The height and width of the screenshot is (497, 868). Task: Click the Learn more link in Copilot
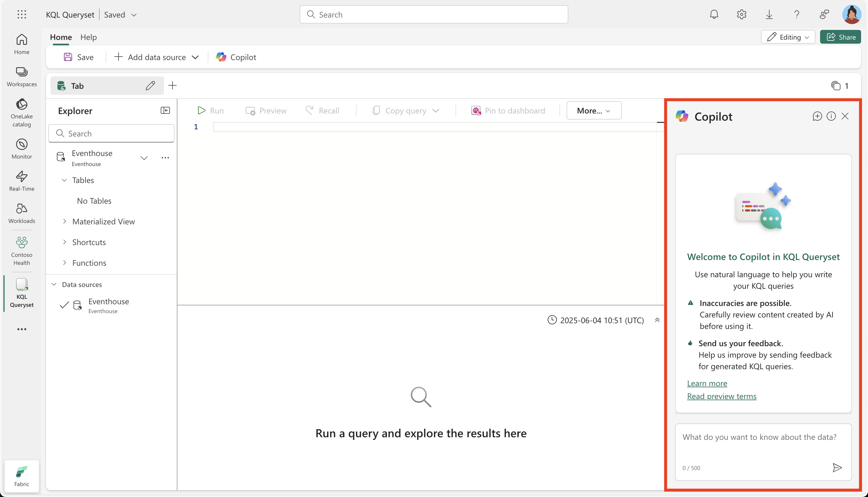[707, 383]
